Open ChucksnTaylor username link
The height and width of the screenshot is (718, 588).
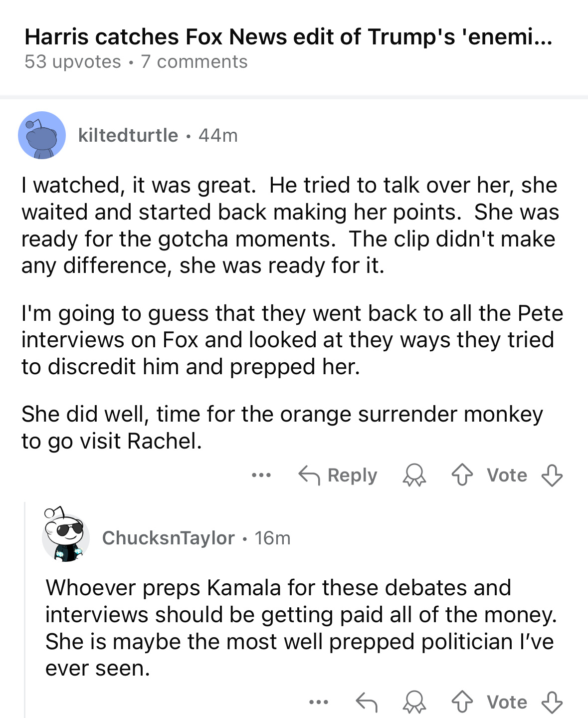[x=168, y=538]
